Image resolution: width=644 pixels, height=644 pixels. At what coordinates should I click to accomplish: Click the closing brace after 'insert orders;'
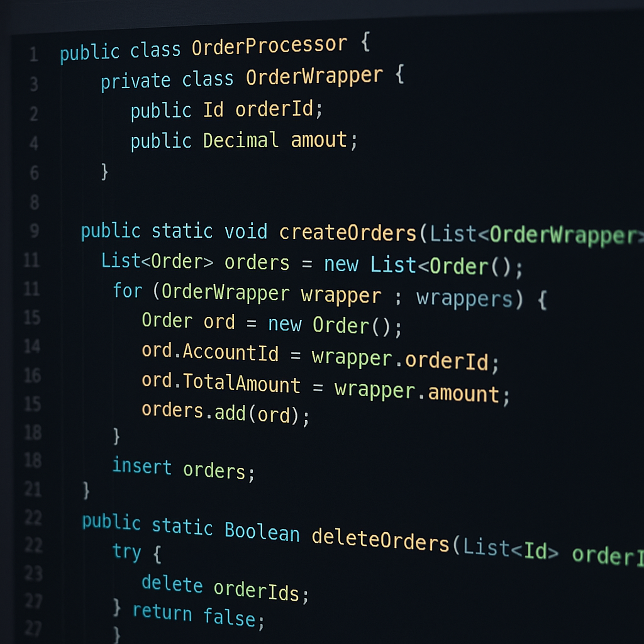pos(86,491)
